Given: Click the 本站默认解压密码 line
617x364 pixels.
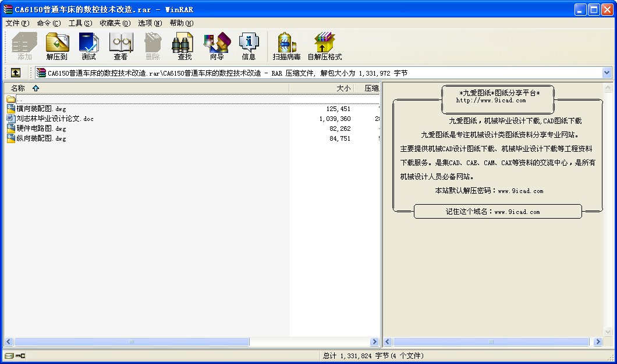Looking at the screenshot, I should point(489,191).
